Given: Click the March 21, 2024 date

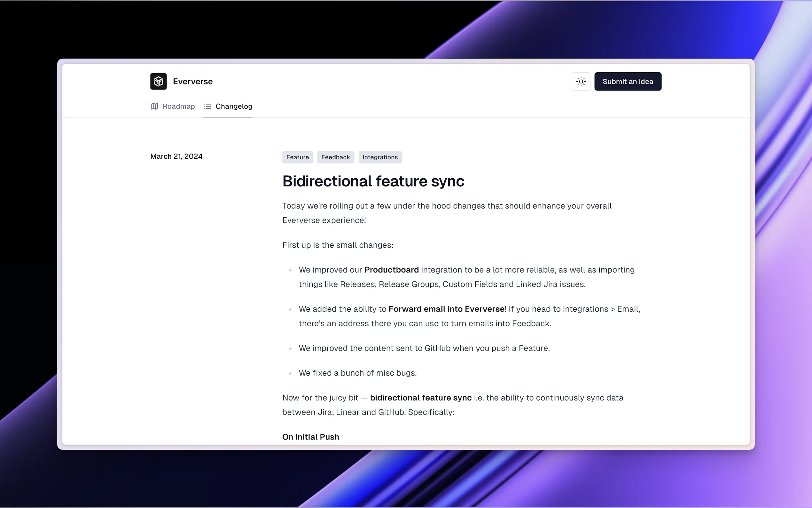Looking at the screenshot, I should click(176, 156).
